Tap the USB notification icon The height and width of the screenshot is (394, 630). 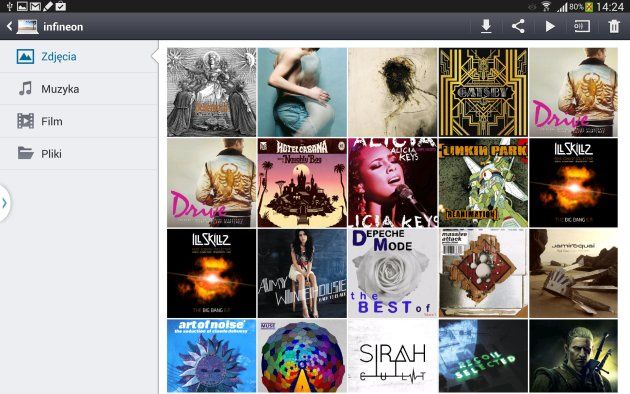coord(10,6)
